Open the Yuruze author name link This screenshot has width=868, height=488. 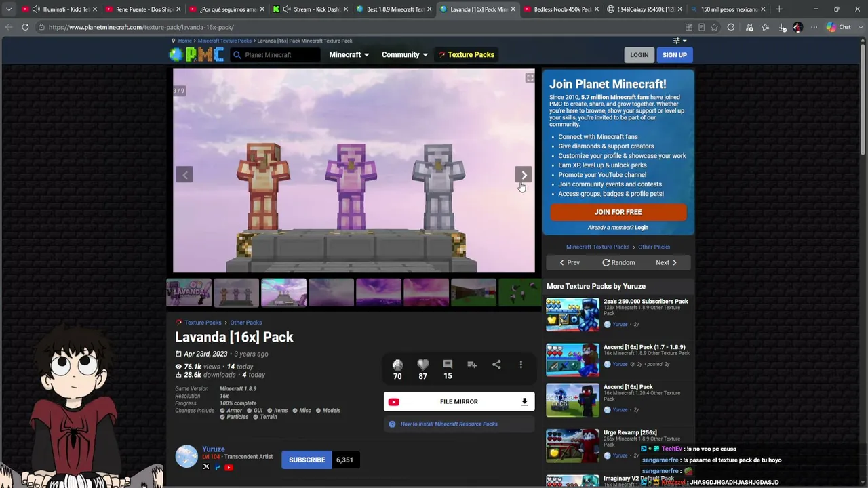pos(213,449)
